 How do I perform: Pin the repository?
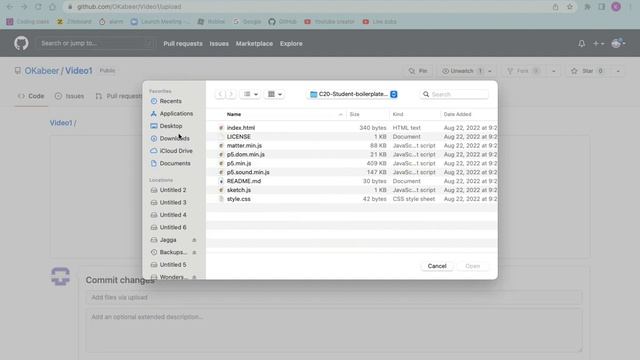click(x=418, y=71)
